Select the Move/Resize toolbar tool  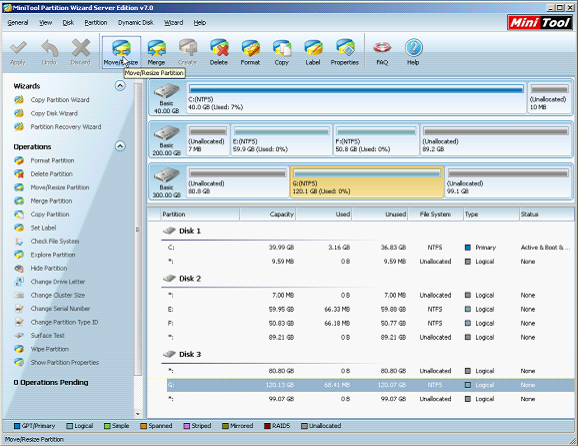121,52
